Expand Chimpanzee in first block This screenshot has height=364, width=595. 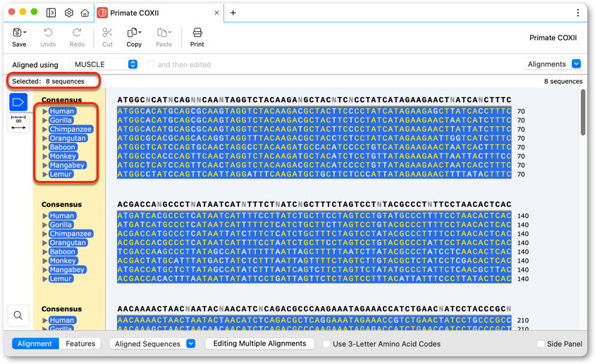45,130
